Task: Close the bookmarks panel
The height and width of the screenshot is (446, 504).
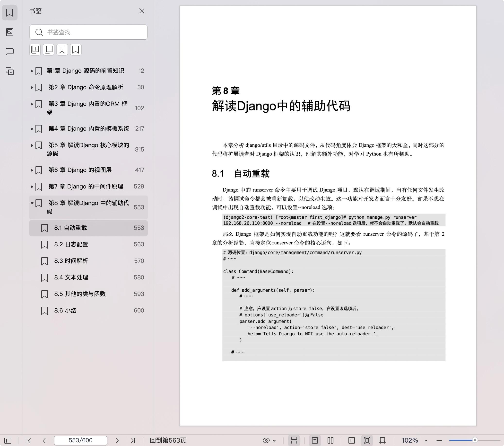Action: pos(142,11)
